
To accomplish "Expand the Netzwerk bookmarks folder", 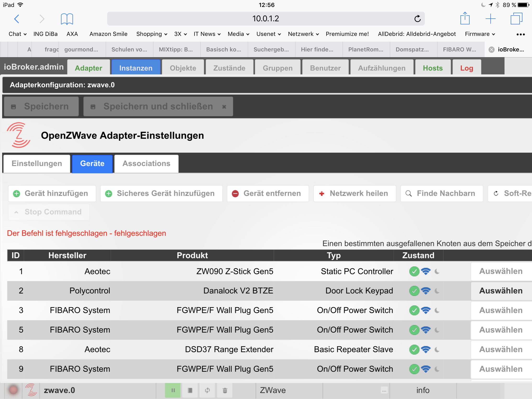I will click(303, 34).
